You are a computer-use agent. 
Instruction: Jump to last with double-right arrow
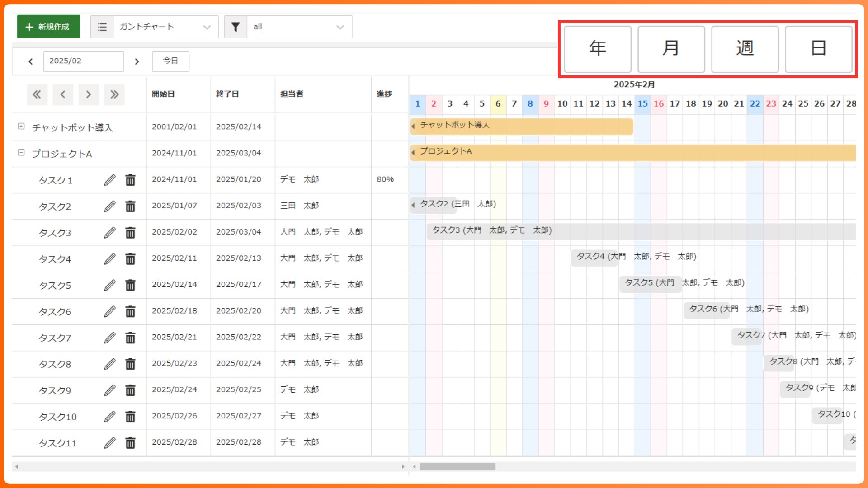[x=114, y=94]
